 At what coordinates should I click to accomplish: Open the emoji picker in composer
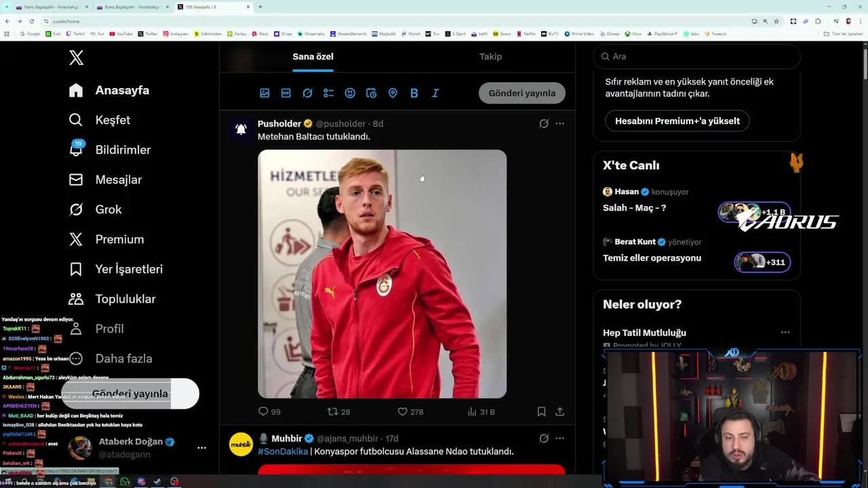[x=350, y=93]
